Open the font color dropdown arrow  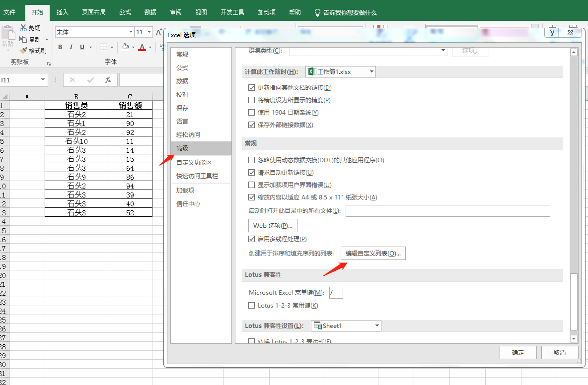pos(150,48)
